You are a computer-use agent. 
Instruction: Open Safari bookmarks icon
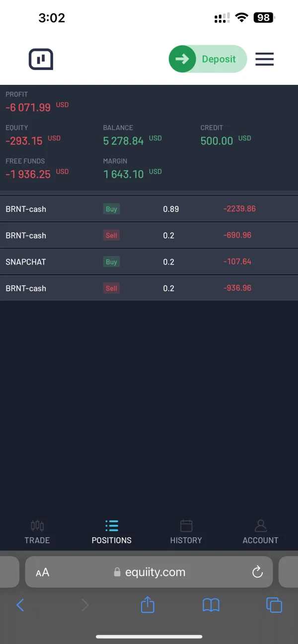211,605
